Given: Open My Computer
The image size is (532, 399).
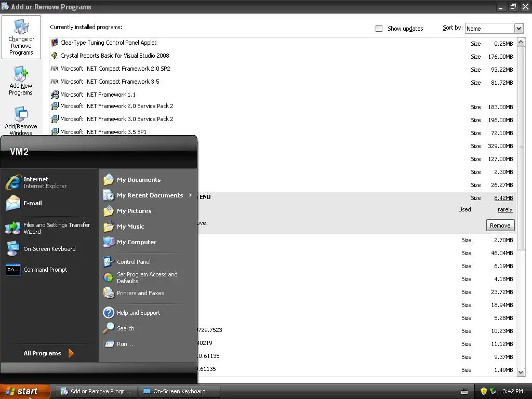Looking at the screenshot, I should click(x=130, y=242).
